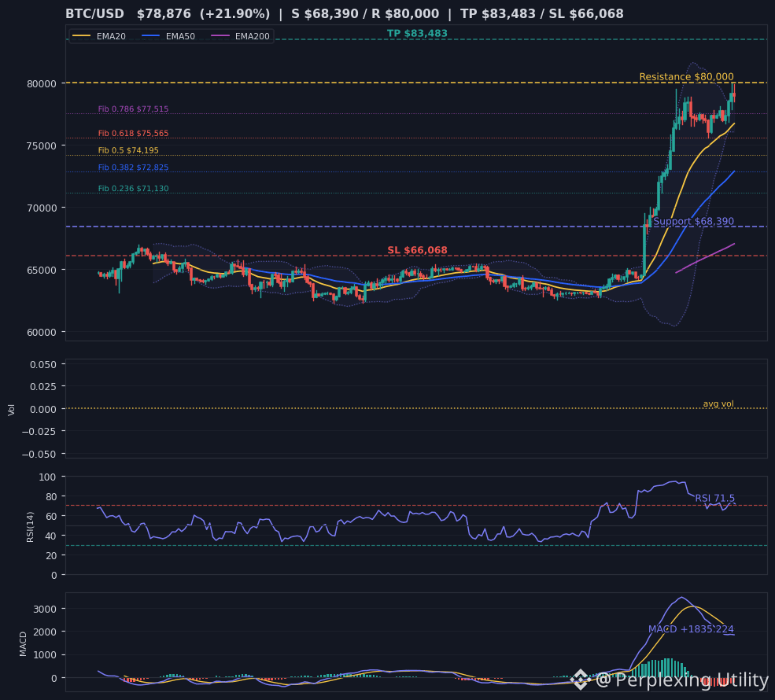The height and width of the screenshot is (700, 775).
Task: Click the $78,876 price in header
Action: pos(164,14)
